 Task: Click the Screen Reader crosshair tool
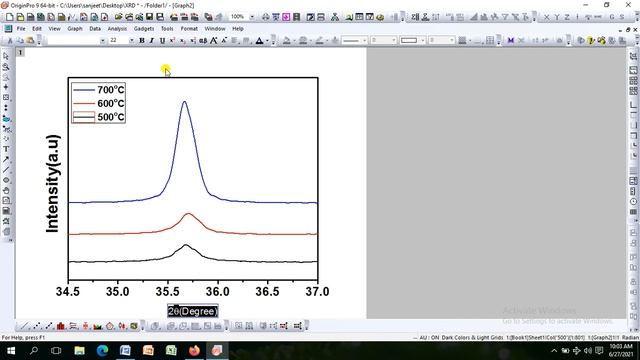click(6, 87)
